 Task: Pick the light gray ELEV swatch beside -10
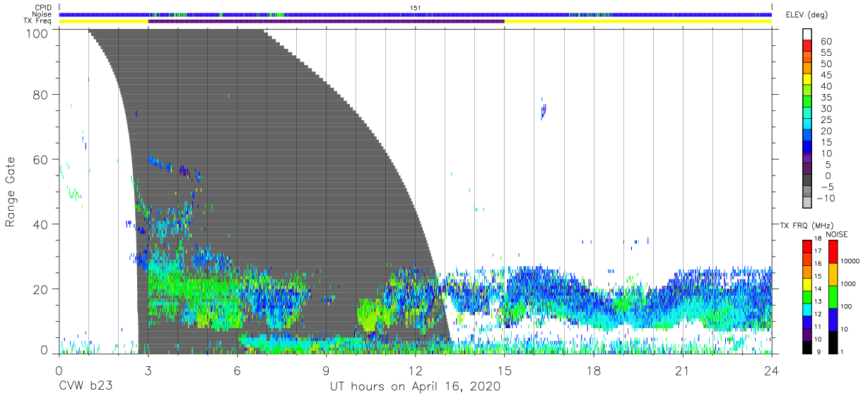point(807,203)
